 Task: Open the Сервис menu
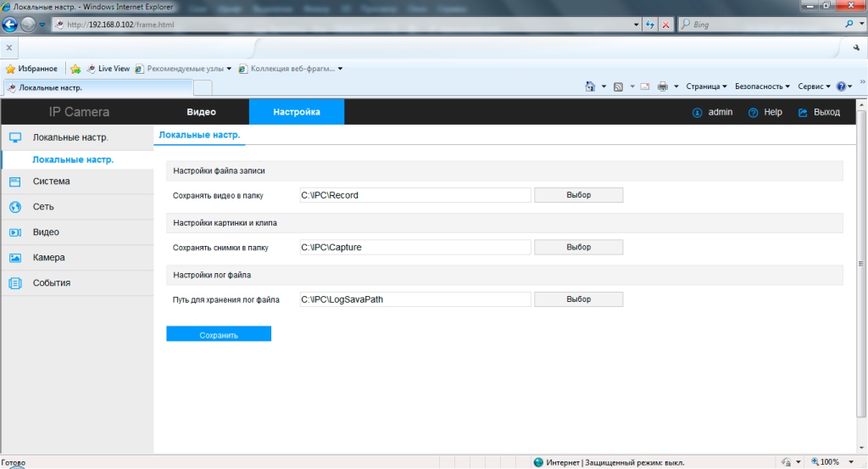[815, 87]
